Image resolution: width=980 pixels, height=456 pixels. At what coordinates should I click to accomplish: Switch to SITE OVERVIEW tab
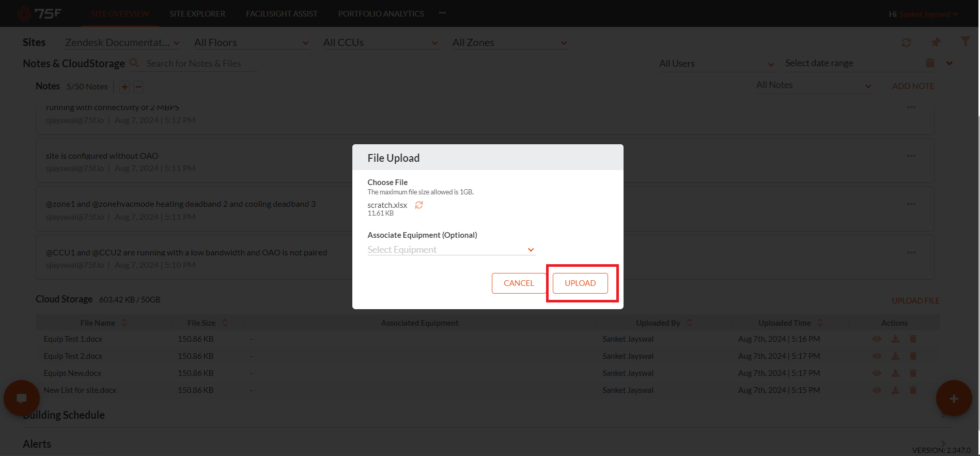tap(120, 13)
